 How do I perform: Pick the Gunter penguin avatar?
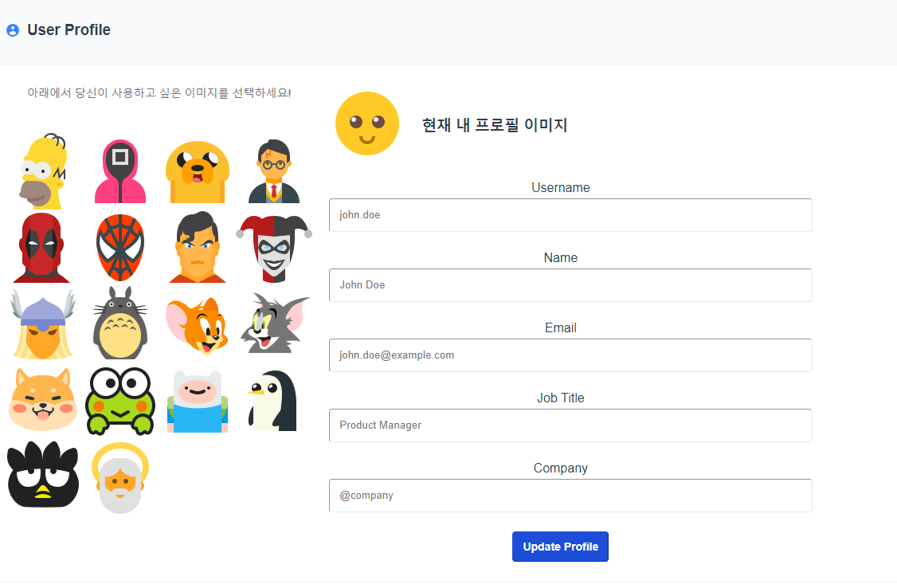[x=273, y=401]
